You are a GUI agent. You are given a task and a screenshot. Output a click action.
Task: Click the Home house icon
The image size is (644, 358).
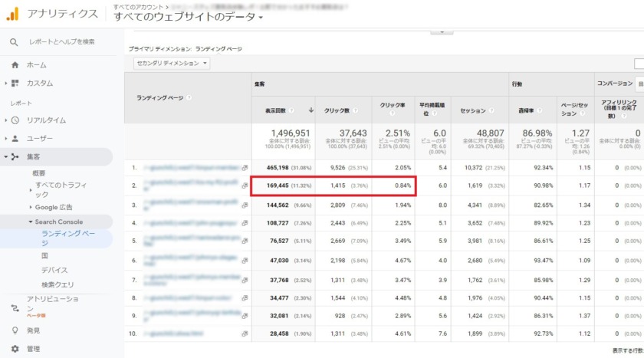click(x=15, y=65)
